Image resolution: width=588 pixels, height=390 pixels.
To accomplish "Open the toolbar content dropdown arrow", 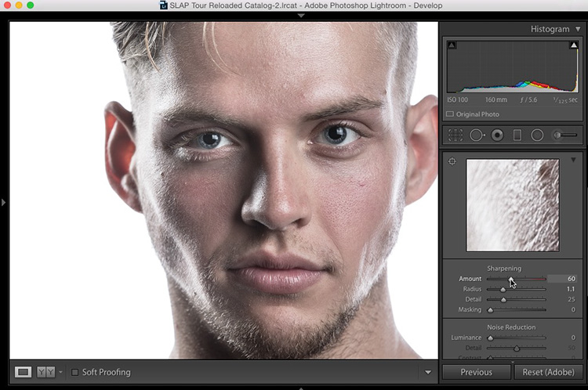I will pos(428,372).
